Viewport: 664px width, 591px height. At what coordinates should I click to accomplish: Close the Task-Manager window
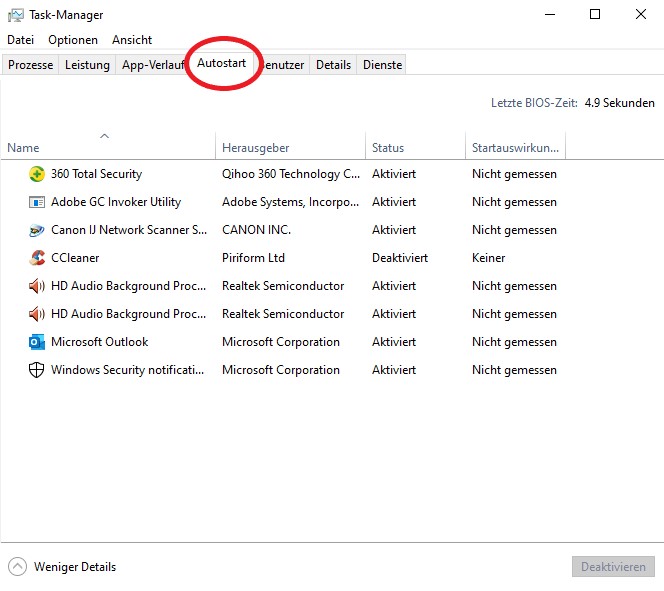click(x=641, y=14)
